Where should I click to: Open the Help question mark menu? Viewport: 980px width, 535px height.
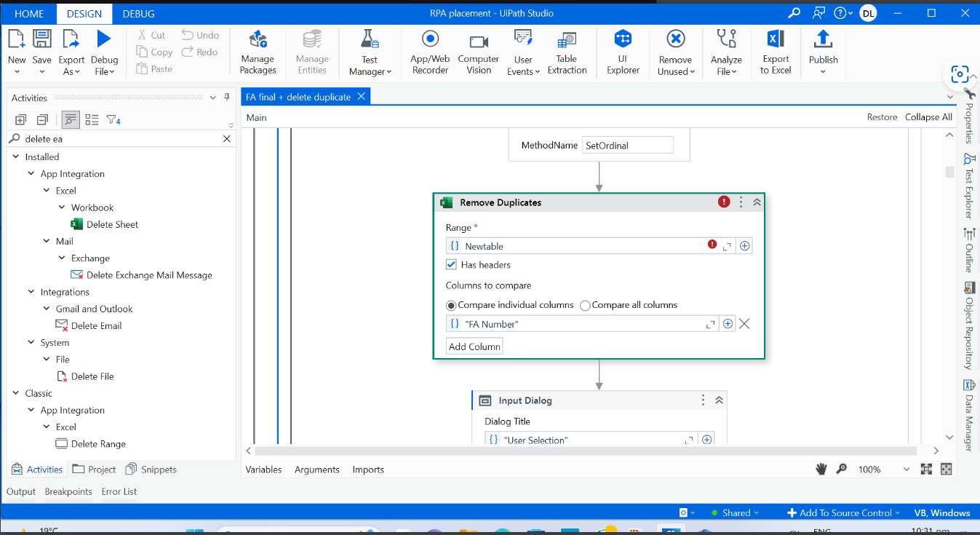click(842, 13)
